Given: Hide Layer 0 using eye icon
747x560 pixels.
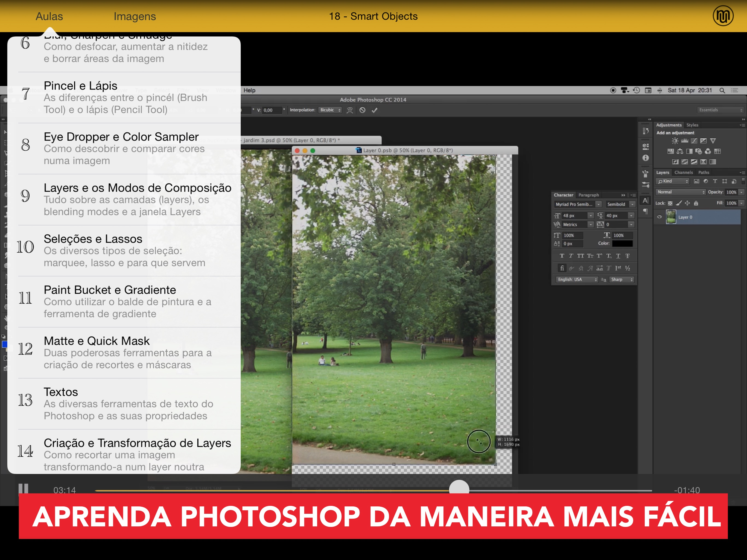Looking at the screenshot, I should coord(659,217).
